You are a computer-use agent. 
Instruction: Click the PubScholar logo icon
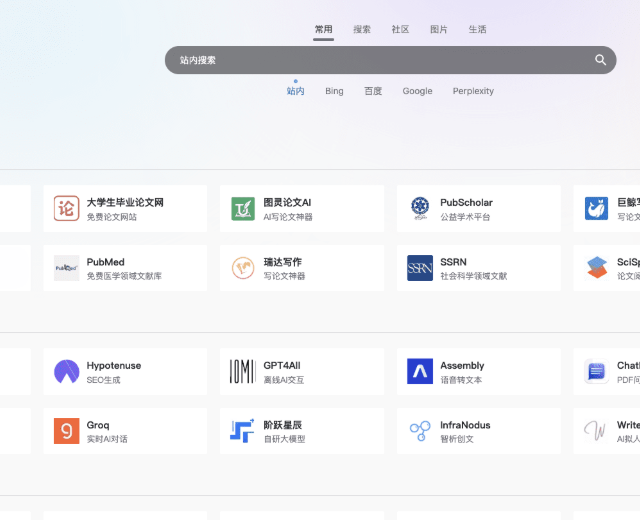(x=420, y=208)
